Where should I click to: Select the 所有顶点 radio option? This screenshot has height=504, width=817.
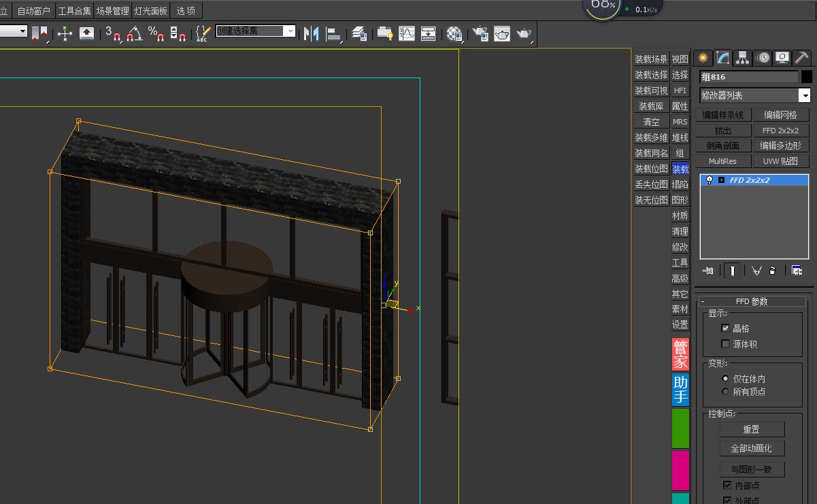coord(725,392)
